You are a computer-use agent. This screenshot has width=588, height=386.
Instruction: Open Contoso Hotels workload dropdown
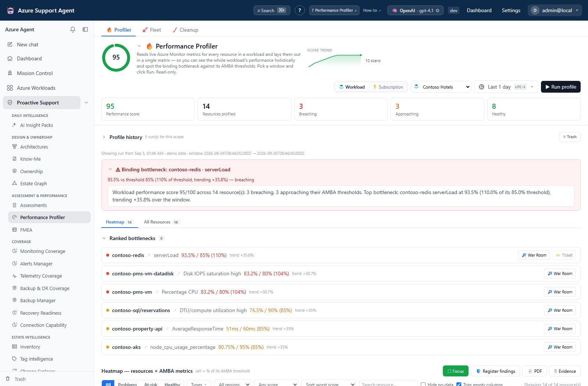441,87
